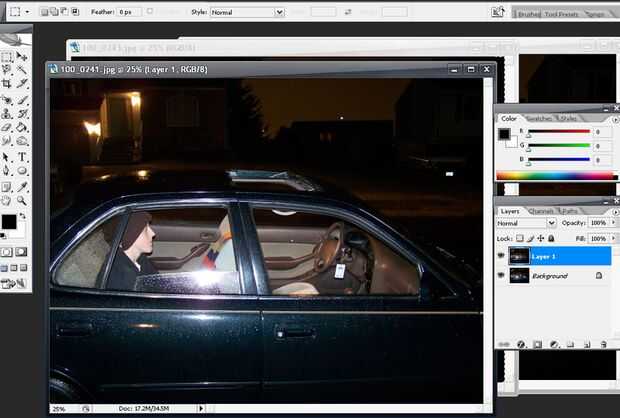The image size is (620, 418).
Task: Select the Crop tool
Action: 6,83
